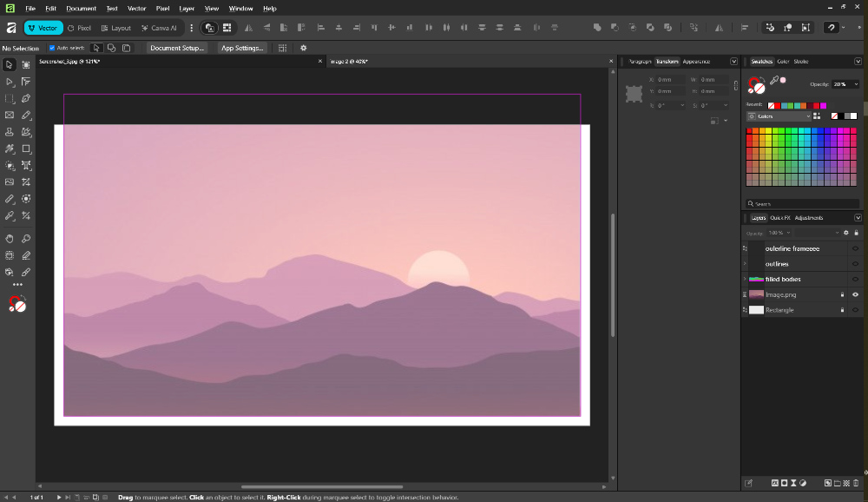The height and width of the screenshot is (502, 868).
Task: Open the Vector menu
Action: click(x=137, y=9)
